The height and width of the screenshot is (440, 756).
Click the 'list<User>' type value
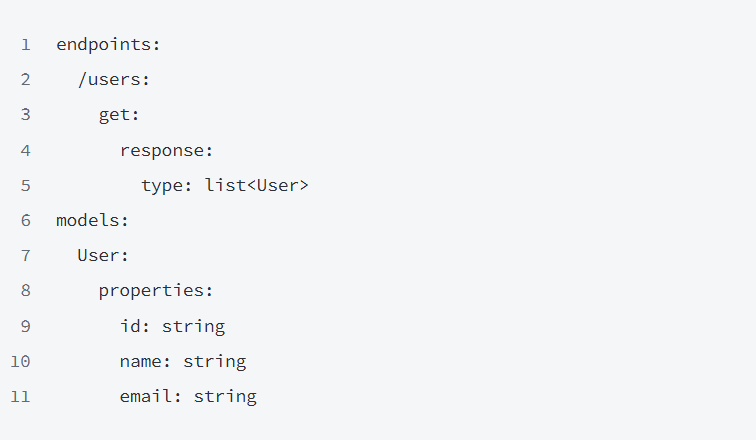click(x=257, y=185)
